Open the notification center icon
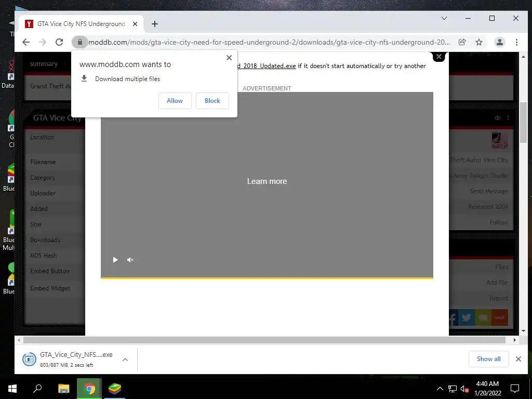Image resolution: width=532 pixels, height=399 pixels. [x=515, y=389]
